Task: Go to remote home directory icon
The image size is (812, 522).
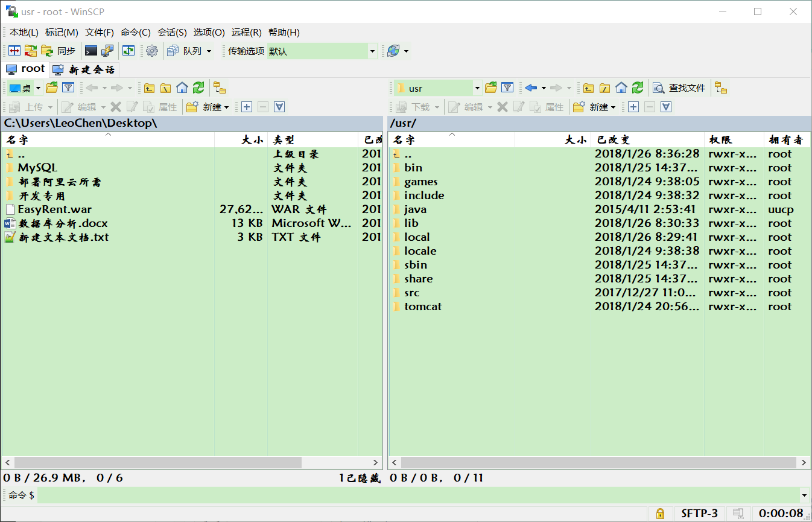Action: pyautogui.click(x=621, y=88)
